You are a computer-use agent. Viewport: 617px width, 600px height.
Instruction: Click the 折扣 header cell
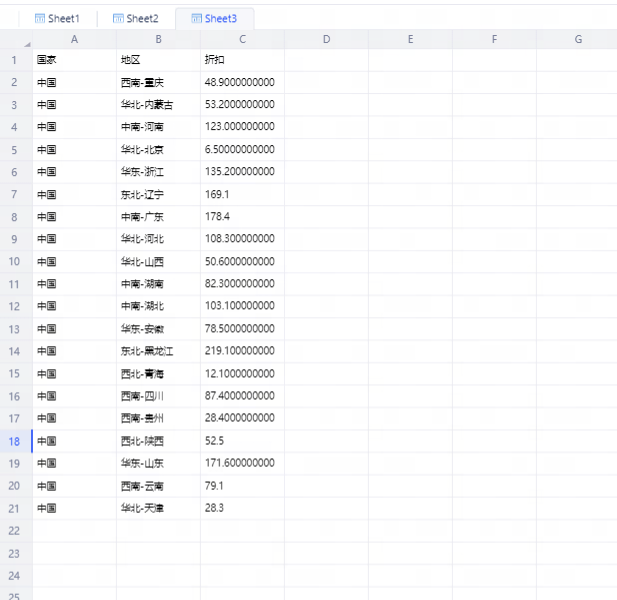[x=242, y=60]
